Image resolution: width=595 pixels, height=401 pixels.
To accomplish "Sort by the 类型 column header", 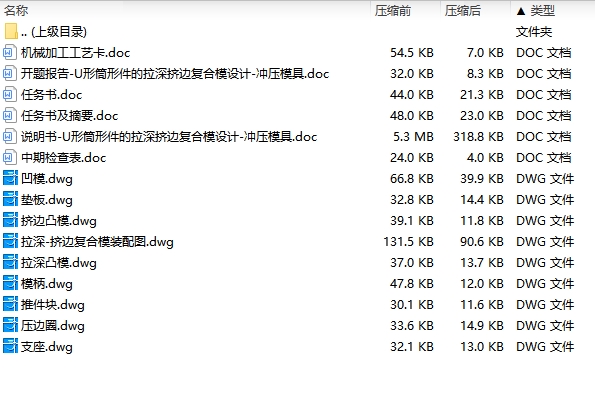I will coord(543,11).
